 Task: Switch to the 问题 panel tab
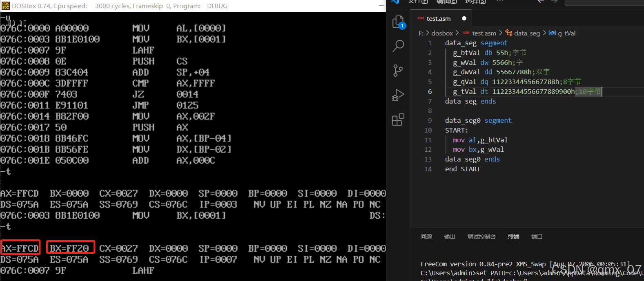[x=426, y=237]
